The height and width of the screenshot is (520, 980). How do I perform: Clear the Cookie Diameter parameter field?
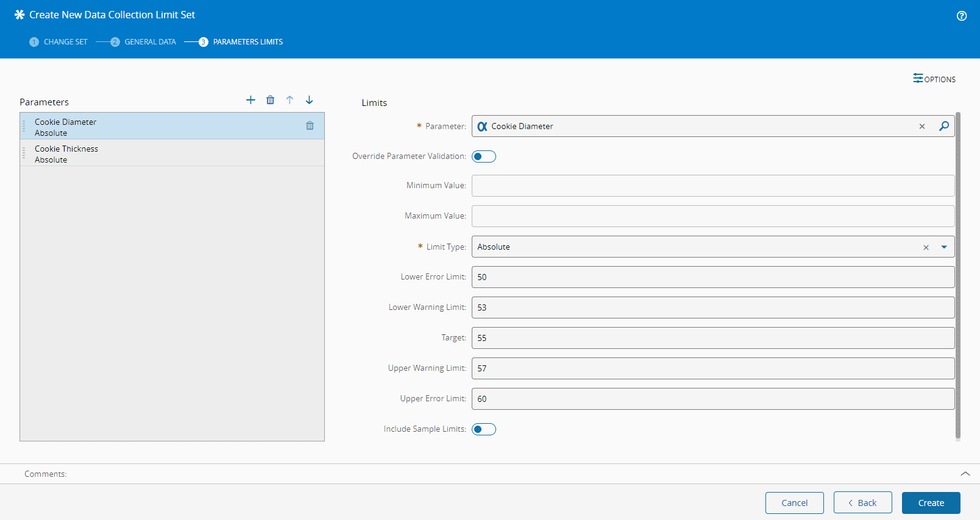click(x=921, y=126)
